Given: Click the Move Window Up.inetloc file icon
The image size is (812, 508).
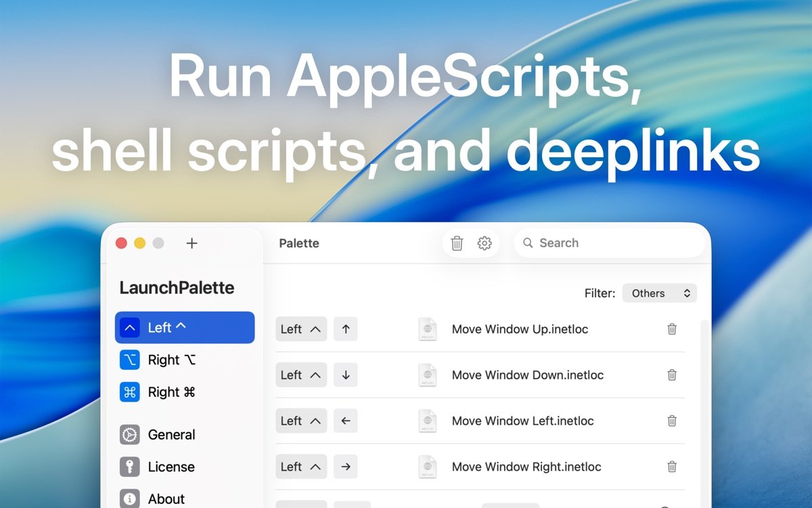Looking at the screenshot, I should (428, 329).
